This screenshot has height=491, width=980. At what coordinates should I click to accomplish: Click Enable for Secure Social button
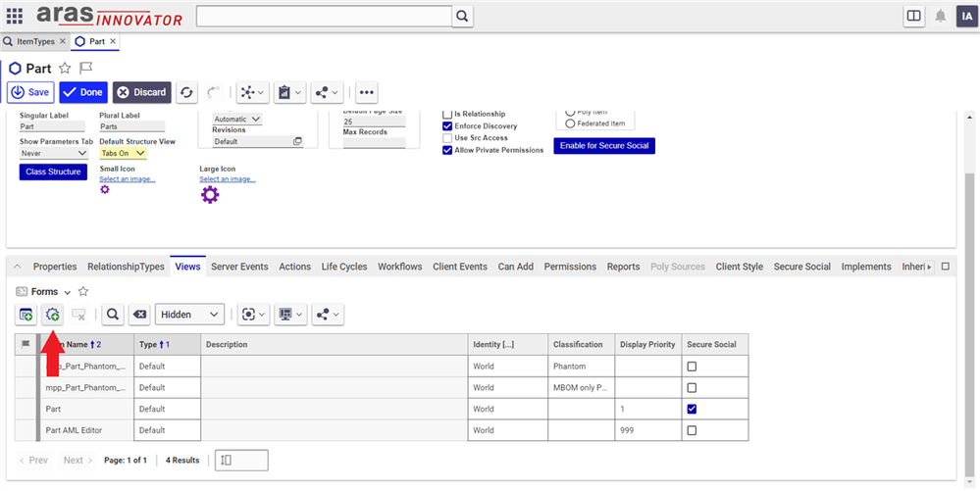[x=603, y=146]
